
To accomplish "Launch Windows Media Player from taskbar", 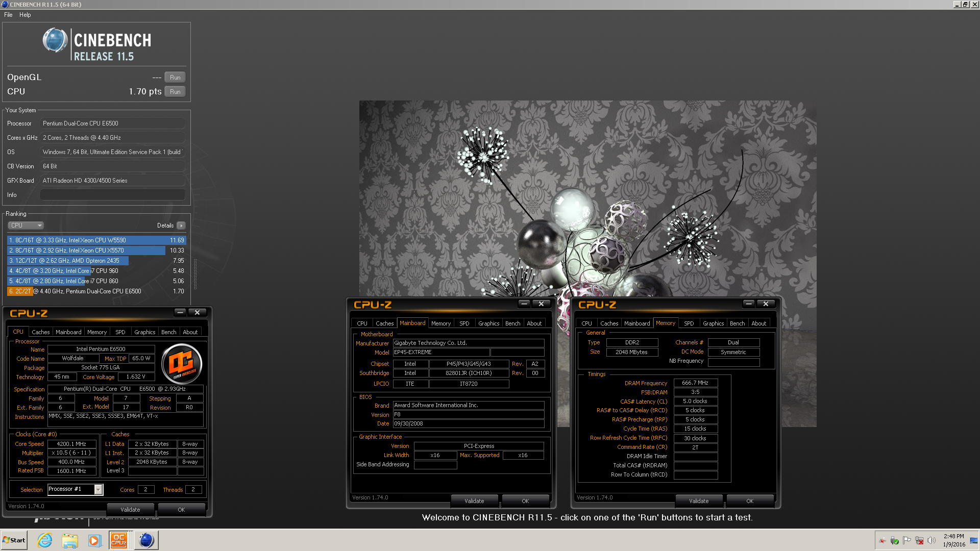I will pos(94,540).
